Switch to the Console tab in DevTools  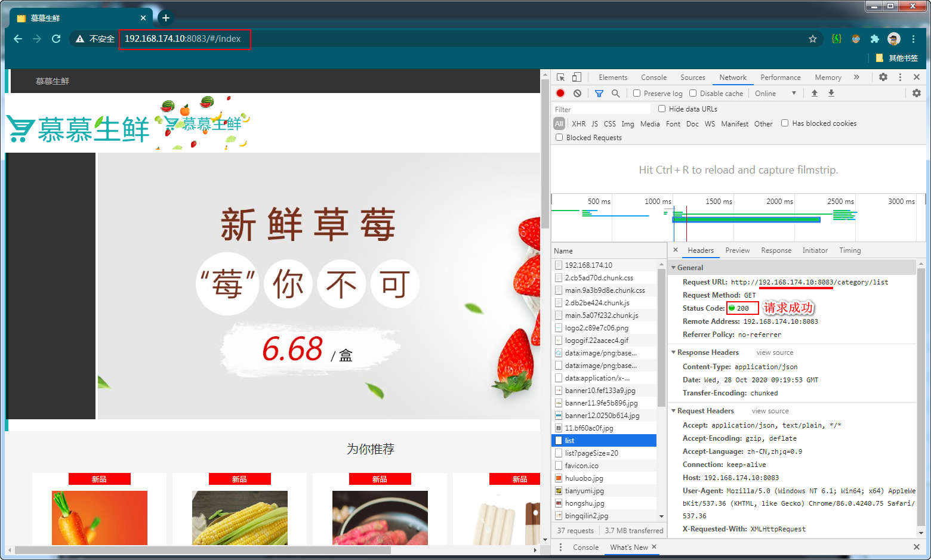(653, 78)
